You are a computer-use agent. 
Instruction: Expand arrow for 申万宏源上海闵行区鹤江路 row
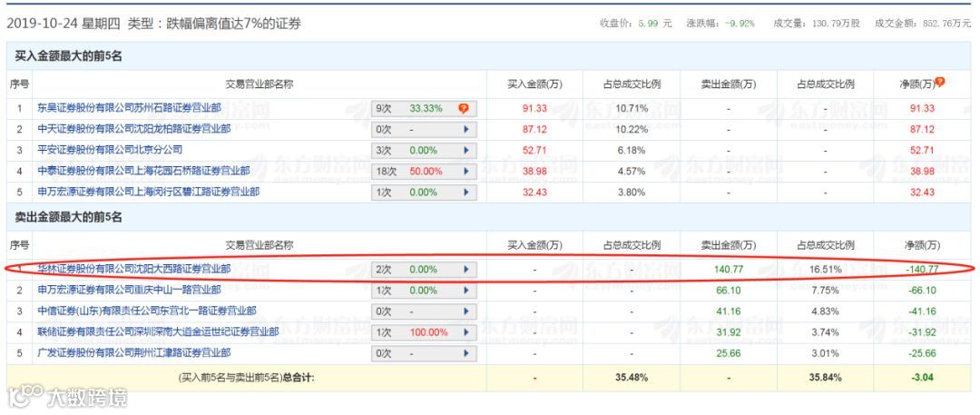(465, 193)
